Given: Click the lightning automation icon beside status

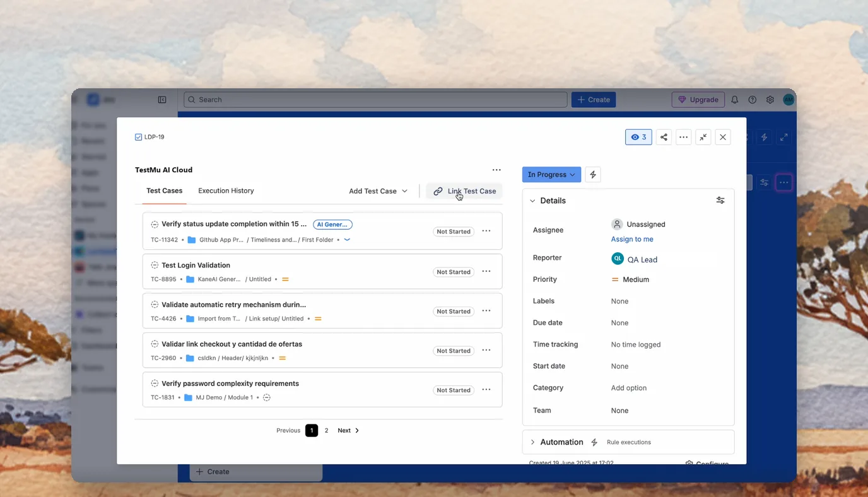Looking at the screenshot, I should 593,175.
